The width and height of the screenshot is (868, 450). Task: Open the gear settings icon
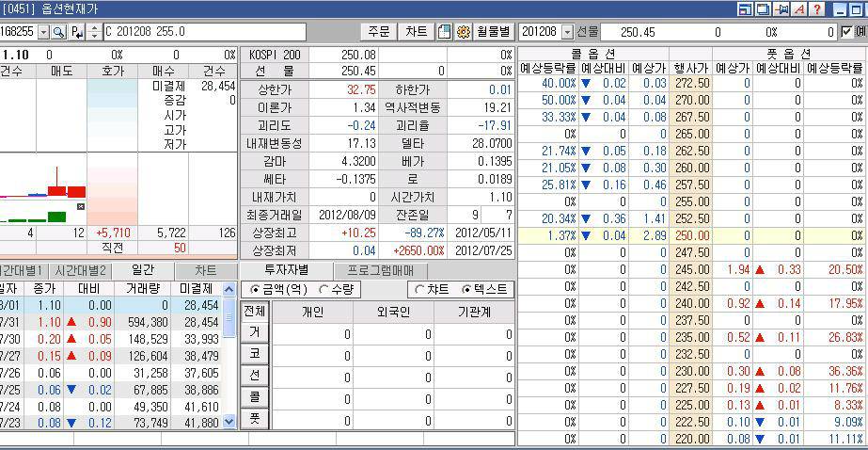[x=463, y=31]
